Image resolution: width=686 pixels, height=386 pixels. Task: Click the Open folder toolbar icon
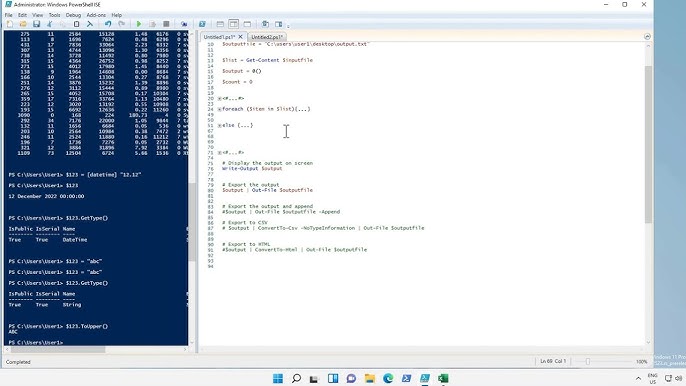23,24
